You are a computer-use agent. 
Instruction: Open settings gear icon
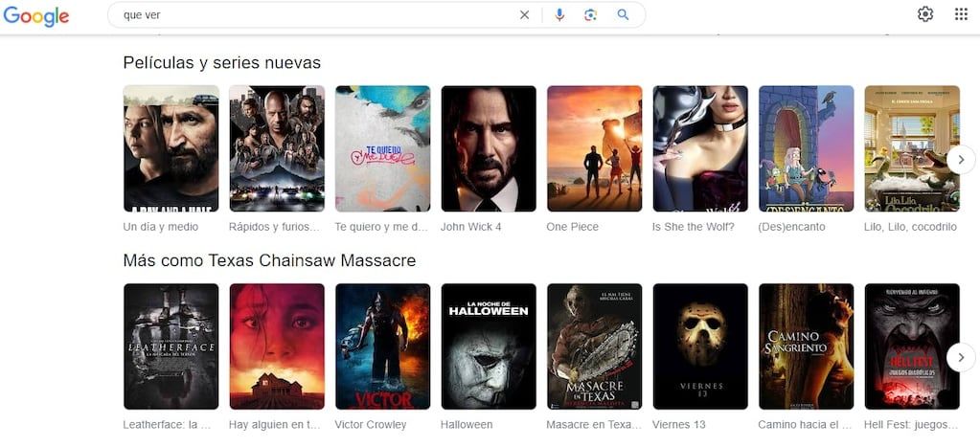coord(925,14)
